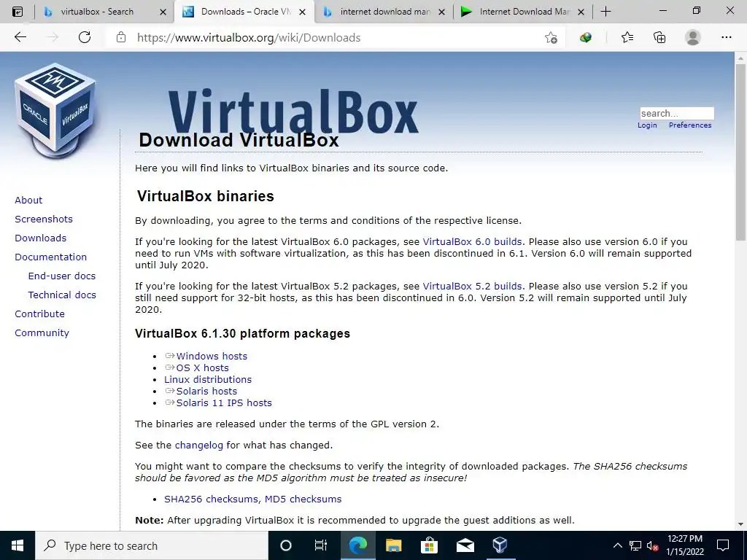Click the Microsoft Edge taskbar icon
This screenshot has height=560, width=747.
357,545
